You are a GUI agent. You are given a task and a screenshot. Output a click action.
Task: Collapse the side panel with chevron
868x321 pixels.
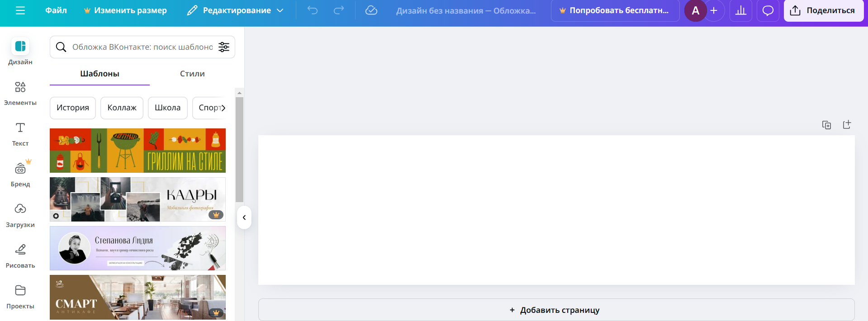[244, 217]
